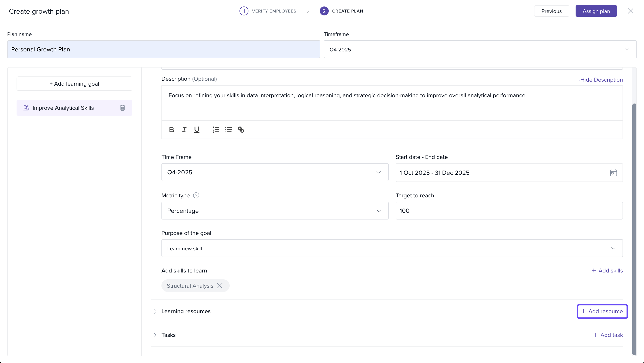Image resolution: width=644 pixels, height=363 pixels.
Task: Click the Target to reach field
Action: tap(509, 211)
